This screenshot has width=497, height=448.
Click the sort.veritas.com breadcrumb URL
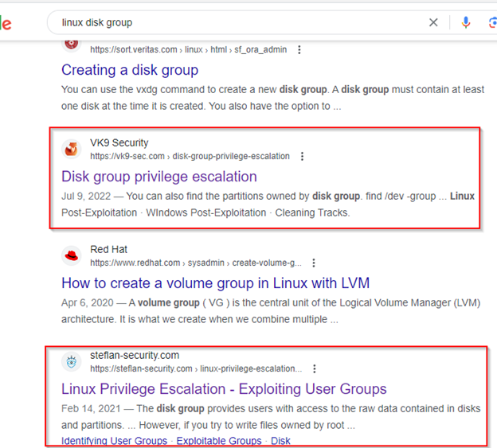click(189, 49)
